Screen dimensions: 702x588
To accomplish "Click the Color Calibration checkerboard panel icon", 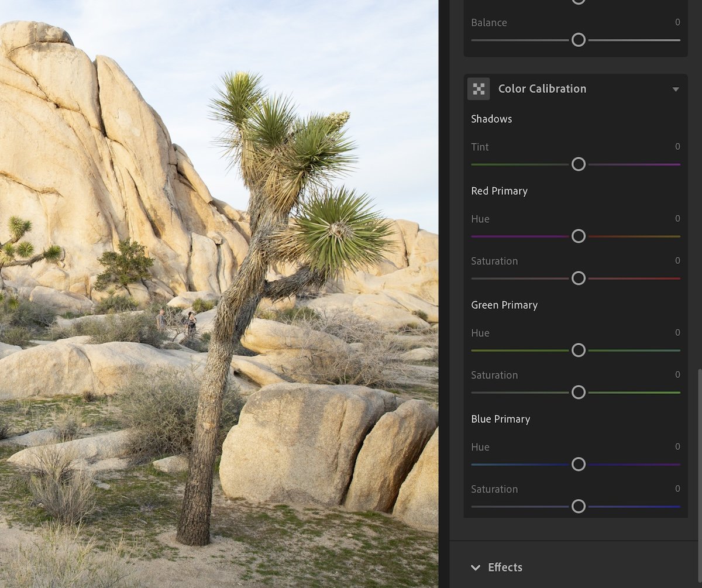I will tap(479, 88).
